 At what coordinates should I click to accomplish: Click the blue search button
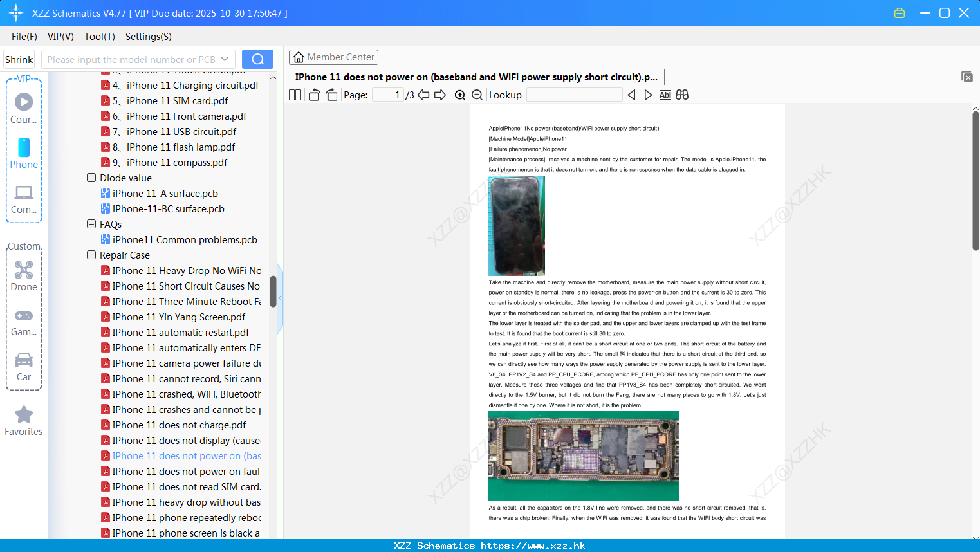[257, 59]
